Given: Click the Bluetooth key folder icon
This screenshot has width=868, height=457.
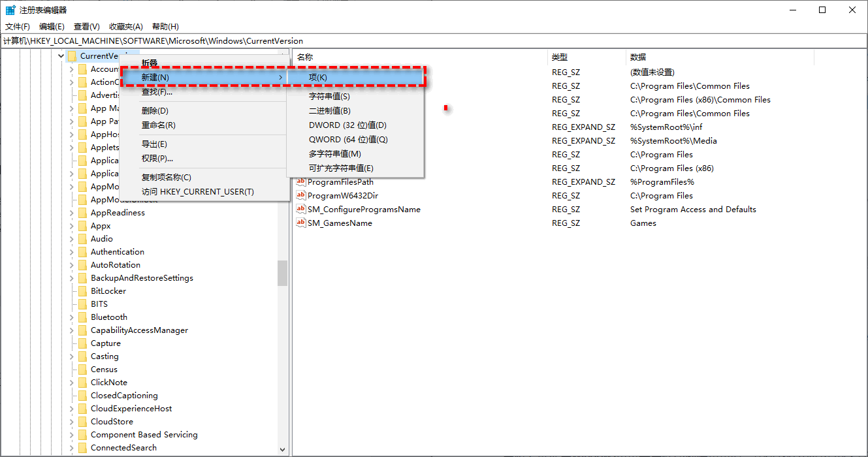Looking at the screenshot, I should tap(83, 317).
